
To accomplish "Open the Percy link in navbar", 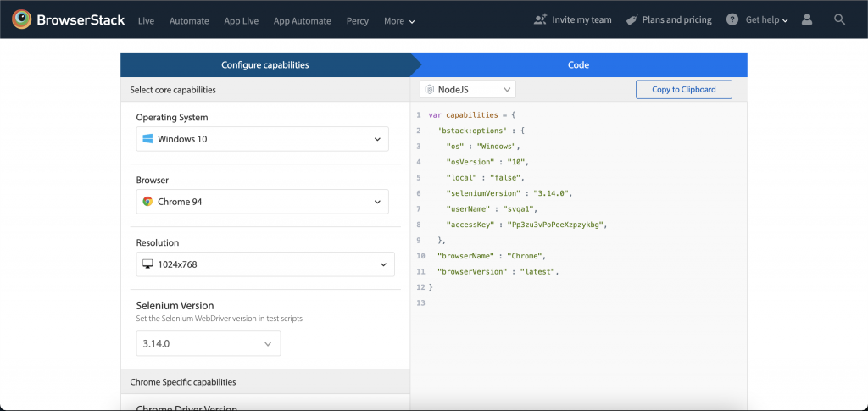I will [x=358, y=21].
